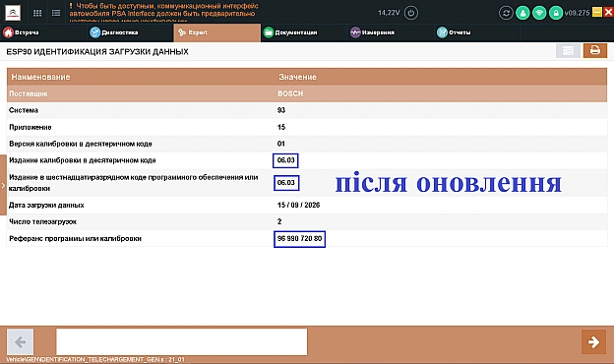This screenshot has width=614, height=364.
Task: Expand the left side panel handle
Action: tap(3, 185)
